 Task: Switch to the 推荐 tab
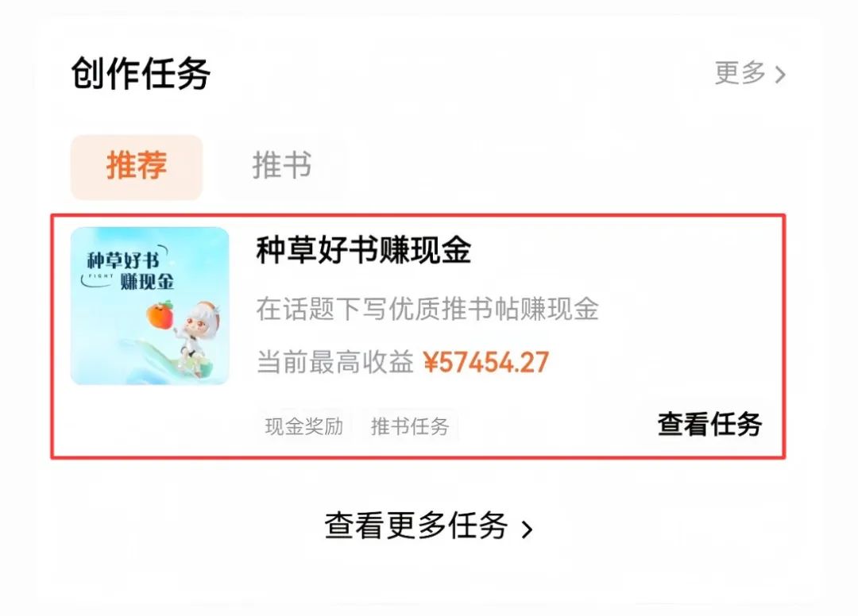[137, 166]
